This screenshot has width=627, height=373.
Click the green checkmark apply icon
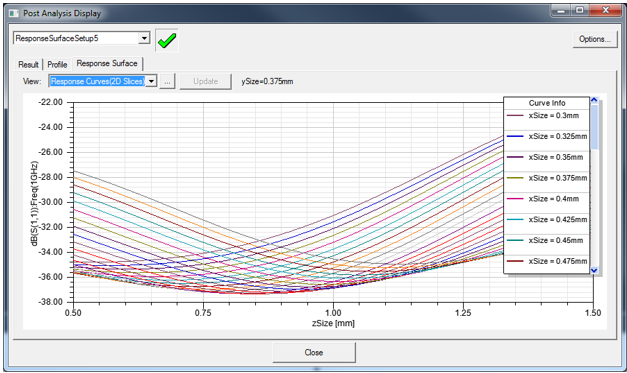pyautogui.click(x=167, y=40)
